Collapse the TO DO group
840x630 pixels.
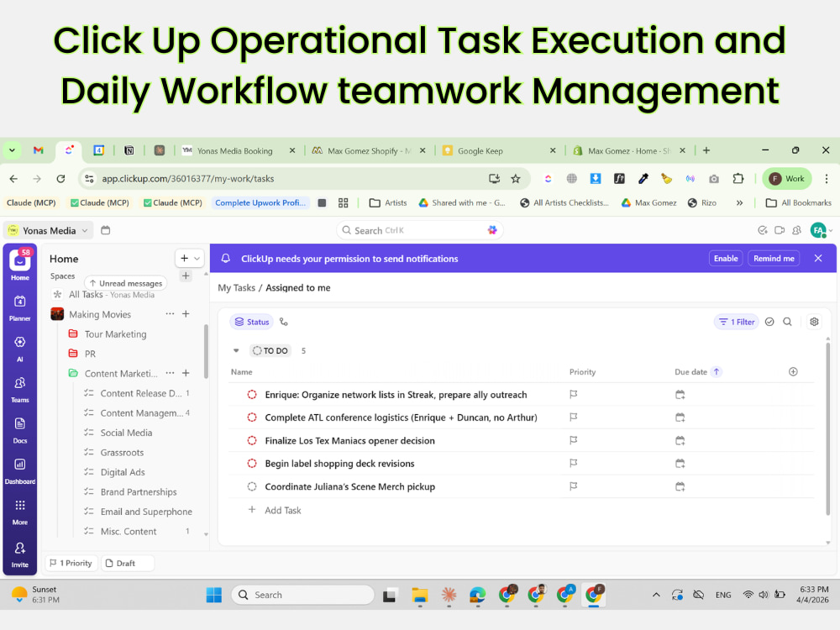[236, 351]
